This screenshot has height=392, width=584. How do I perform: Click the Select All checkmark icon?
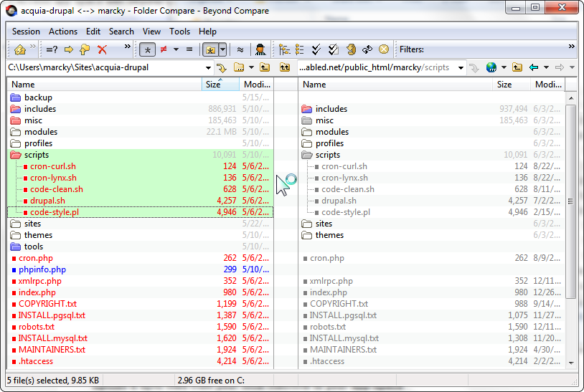316,49
